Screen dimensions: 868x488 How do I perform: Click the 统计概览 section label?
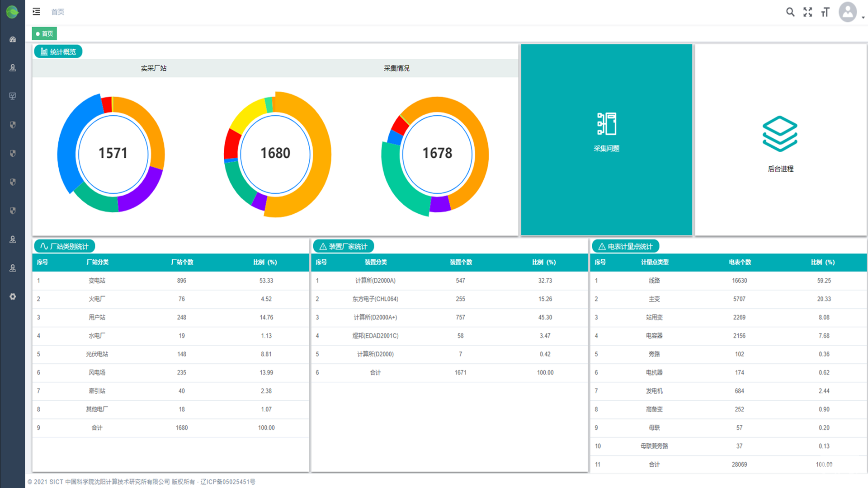point(58,52)
